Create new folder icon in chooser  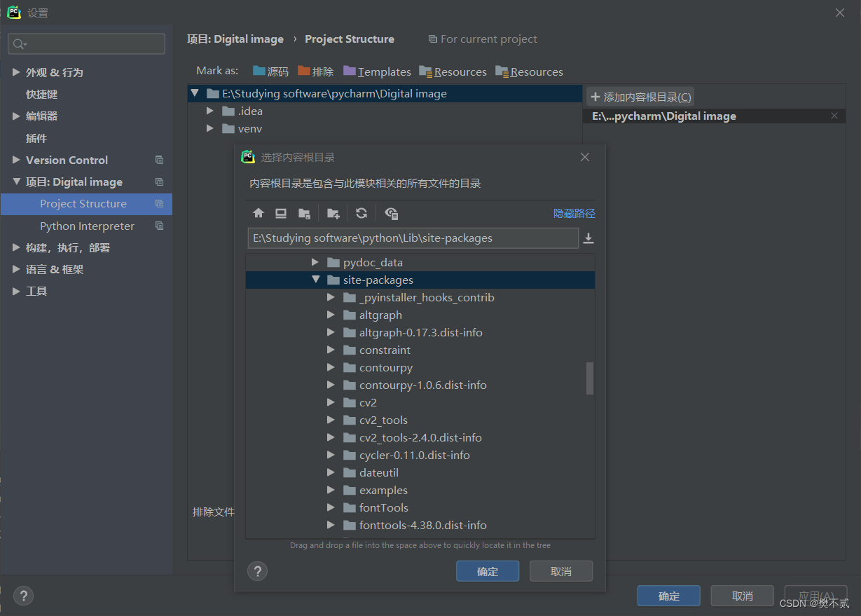333,213
